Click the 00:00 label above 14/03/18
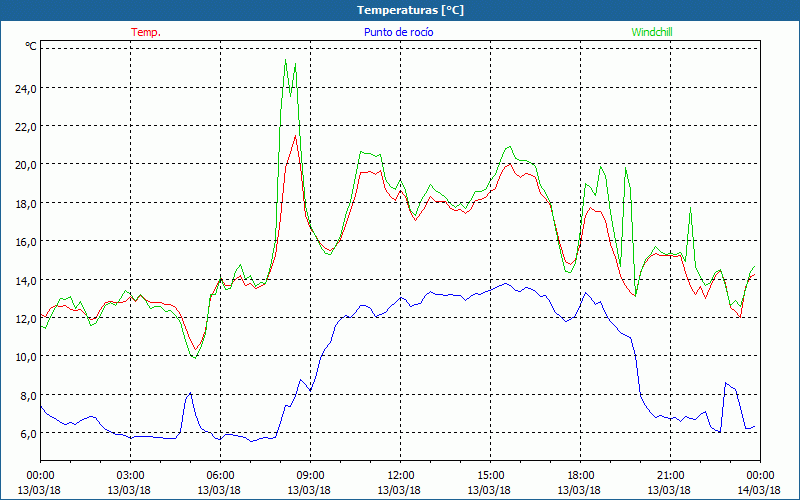 point(760,476)
